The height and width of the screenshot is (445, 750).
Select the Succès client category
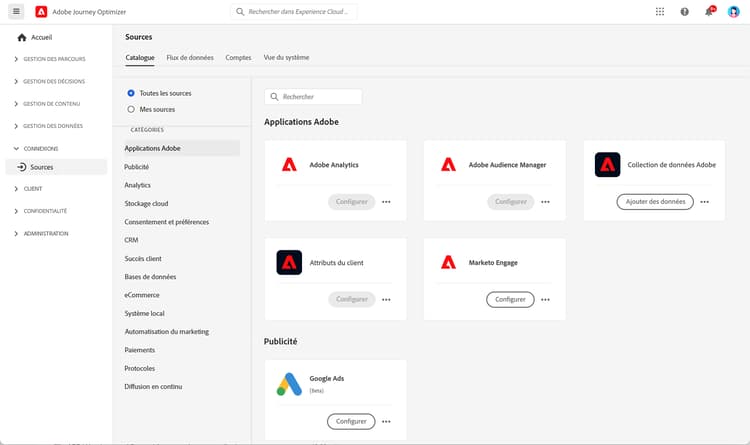[x=143, y=258]
